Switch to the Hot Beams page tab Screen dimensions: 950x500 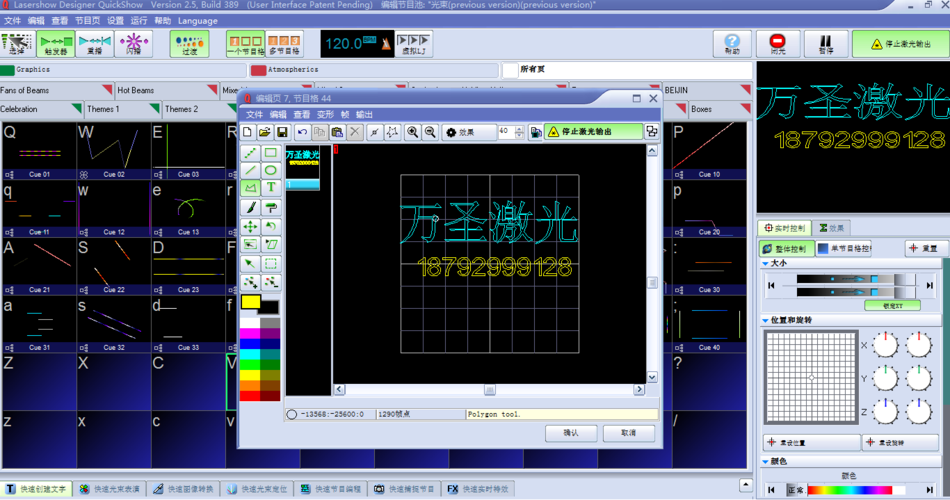pos(166,90)
